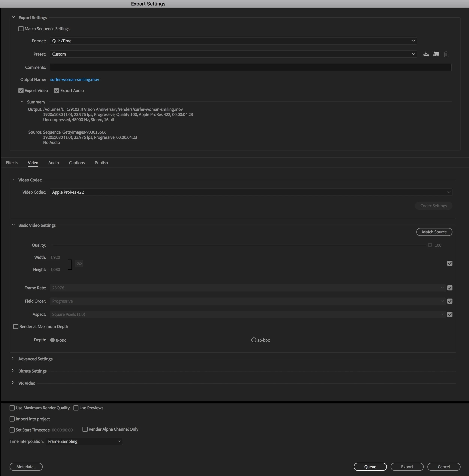
Task: Toggle match source checkbox for Aspect
Action: point(449,314)
